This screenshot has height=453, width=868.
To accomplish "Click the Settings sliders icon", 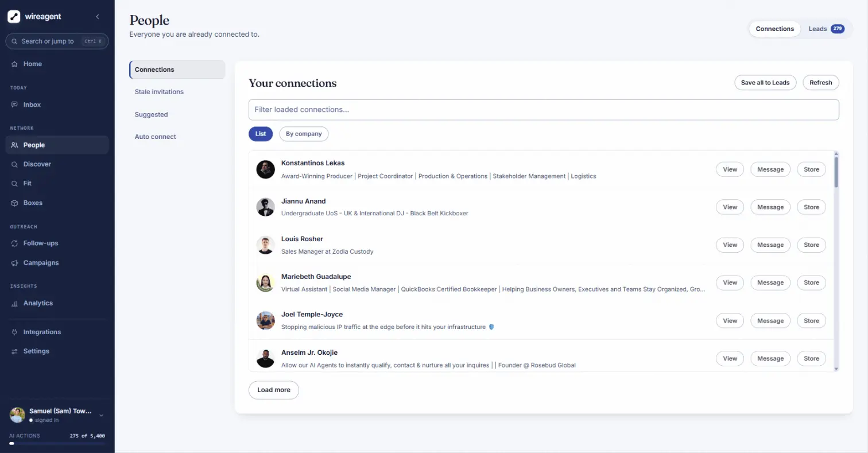I will coord(15,351).
